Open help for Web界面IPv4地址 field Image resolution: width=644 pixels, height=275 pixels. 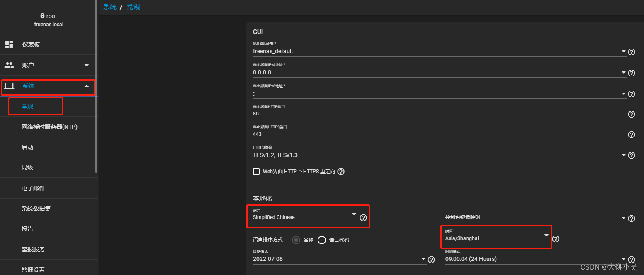(x=632, y=73)
